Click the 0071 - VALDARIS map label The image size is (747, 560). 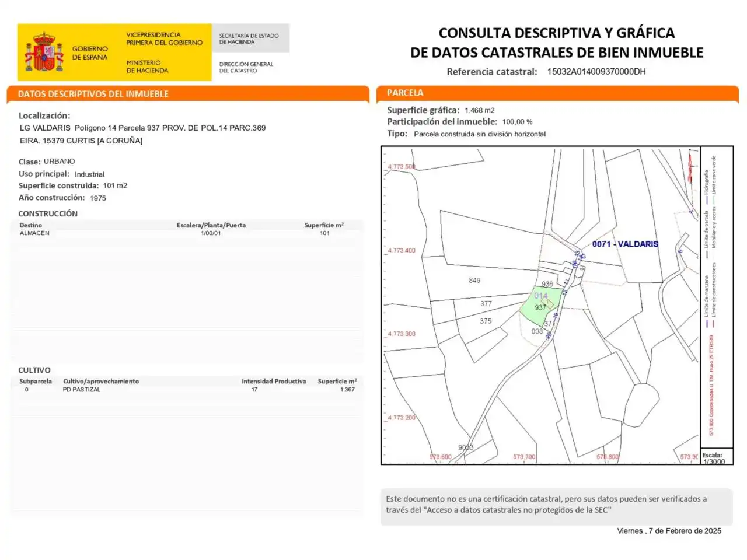pyautogui.click(x=625, y=244)
